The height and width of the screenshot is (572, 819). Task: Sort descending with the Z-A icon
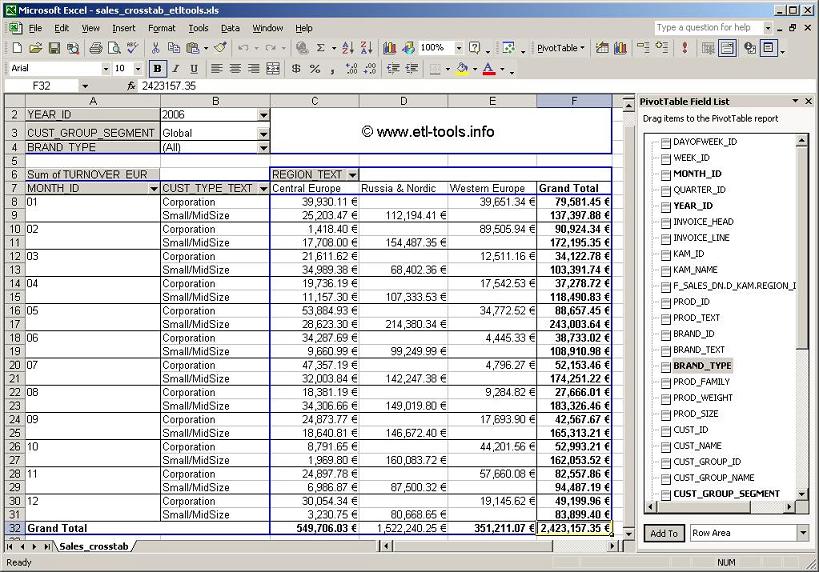(367, 48)
